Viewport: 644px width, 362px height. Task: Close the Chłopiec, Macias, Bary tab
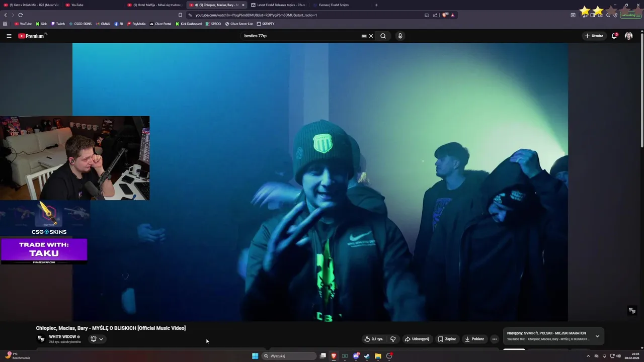tap(243, 5)
